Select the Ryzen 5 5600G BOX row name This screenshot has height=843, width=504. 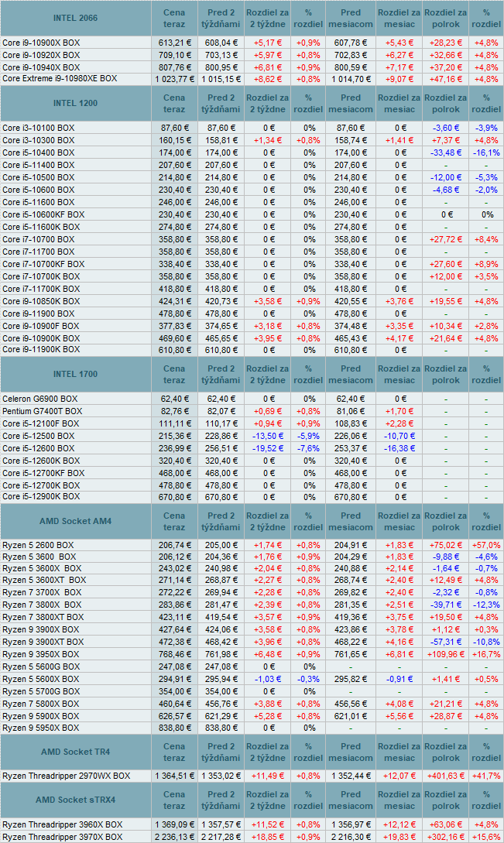click(41, 667)
